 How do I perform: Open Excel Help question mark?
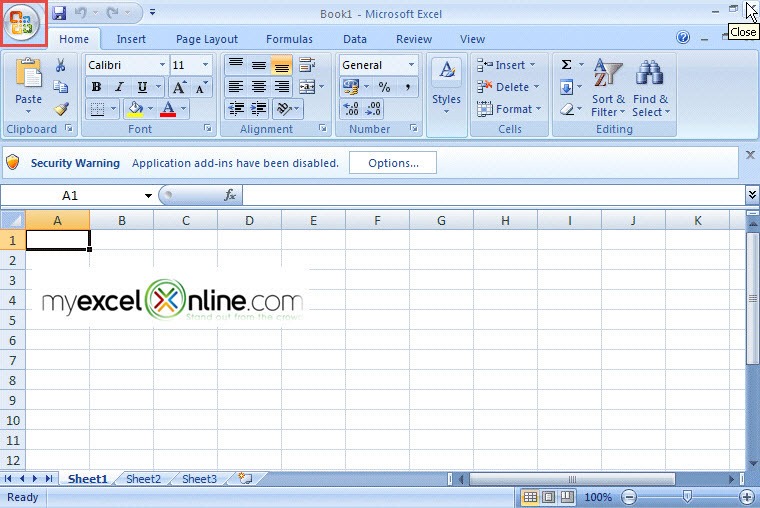(x=683, y=37)
